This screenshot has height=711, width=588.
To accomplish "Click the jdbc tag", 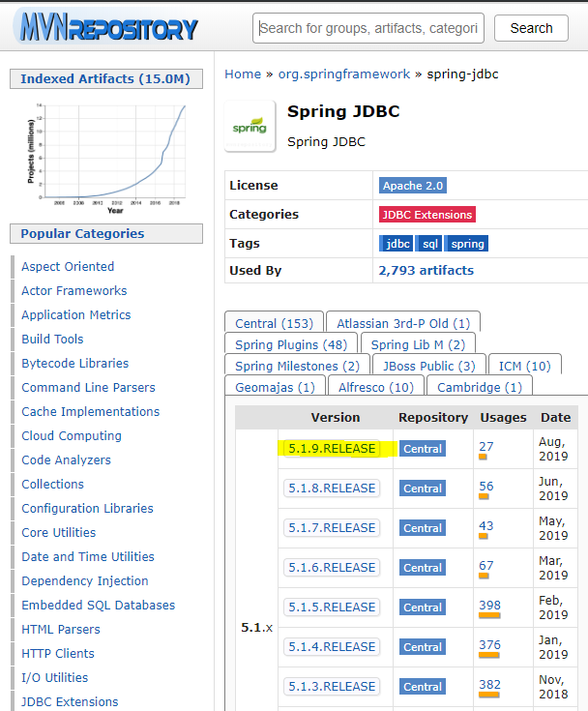I will pos(397,244).
